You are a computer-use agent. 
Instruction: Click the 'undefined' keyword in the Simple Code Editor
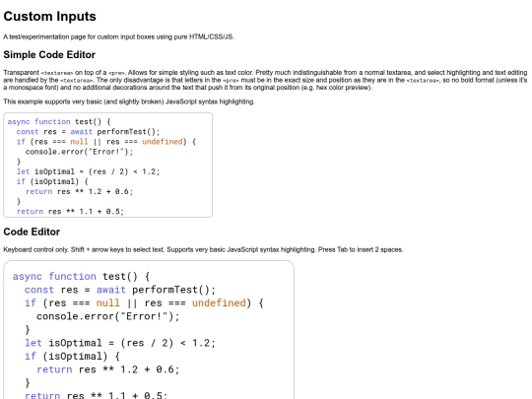[163, 142]
